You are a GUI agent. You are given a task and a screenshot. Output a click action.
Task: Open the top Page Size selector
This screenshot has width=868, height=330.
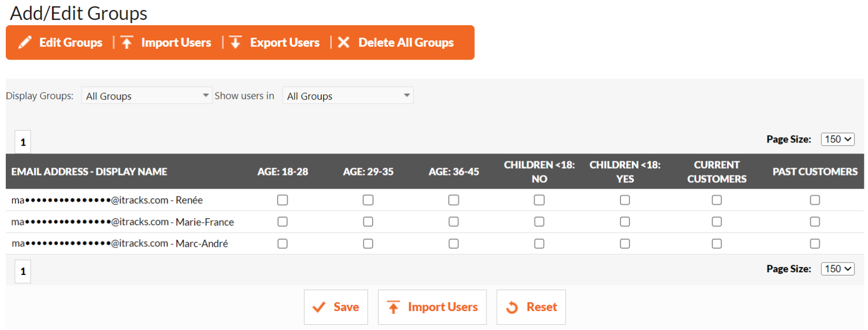point(838,139)
